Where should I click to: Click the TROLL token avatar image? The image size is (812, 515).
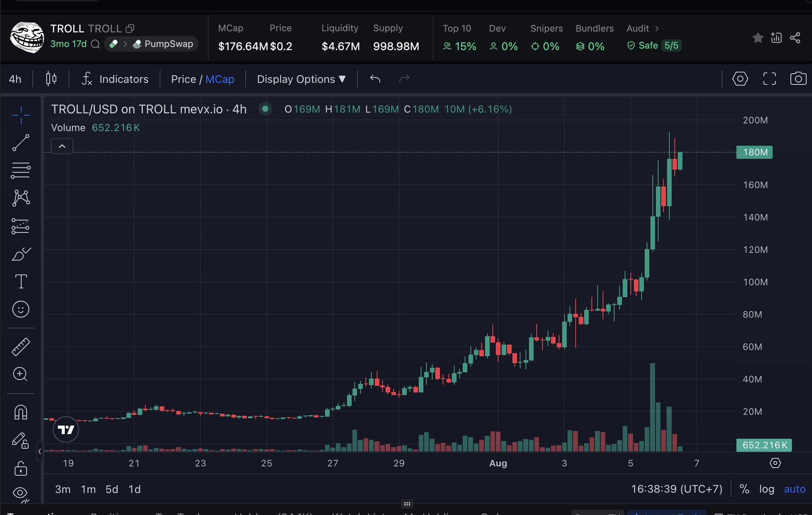tap(27, 37)
